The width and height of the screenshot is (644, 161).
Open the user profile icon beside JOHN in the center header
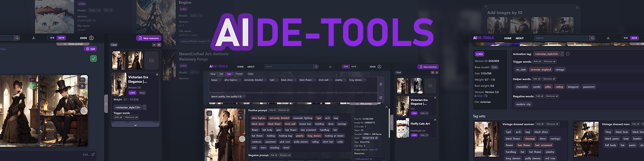point(379,66)
